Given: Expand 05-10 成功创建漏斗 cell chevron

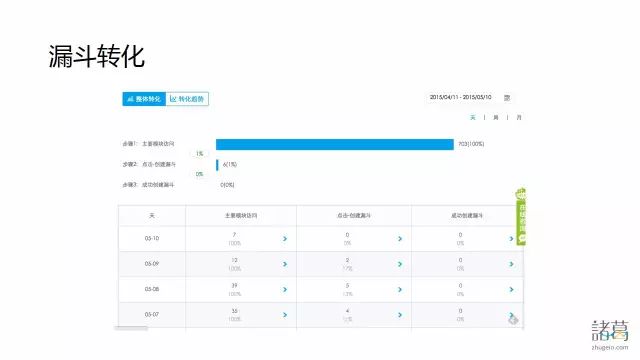Looking at the screenshot, I should click(511, 238).
